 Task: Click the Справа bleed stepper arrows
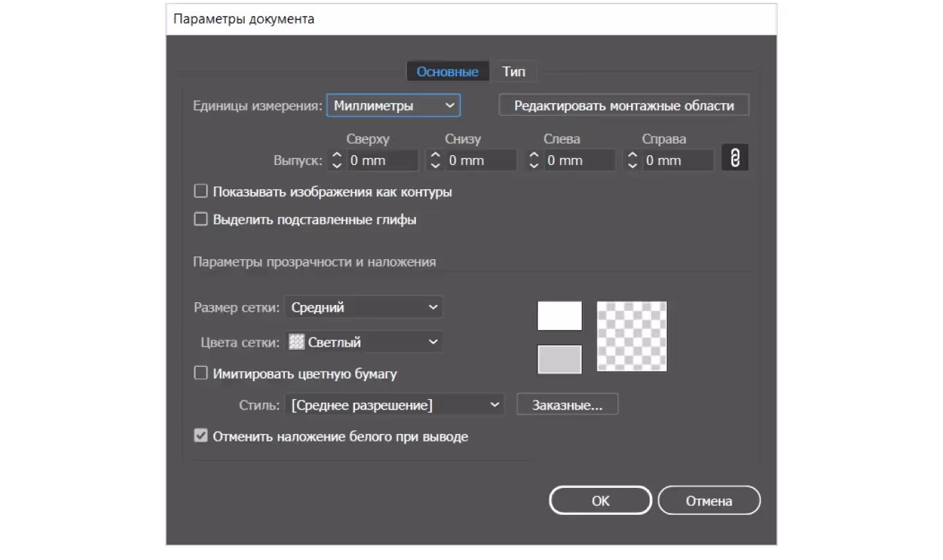(x=632, y=160)
